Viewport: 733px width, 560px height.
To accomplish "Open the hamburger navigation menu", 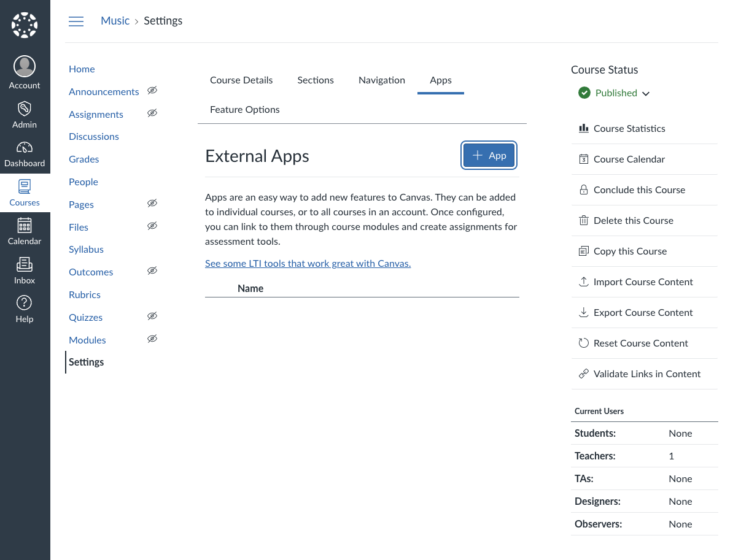I will pyautogui.click(x=76, y=21).
